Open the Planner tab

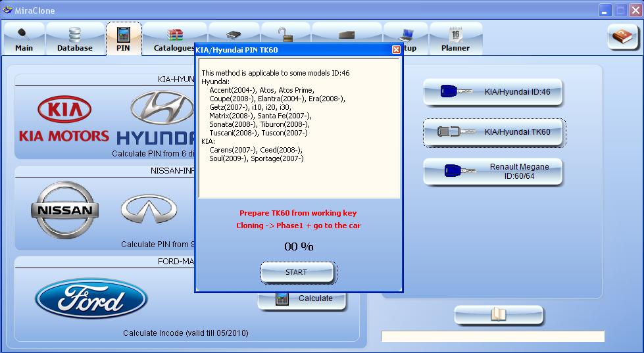pos(455,39)
